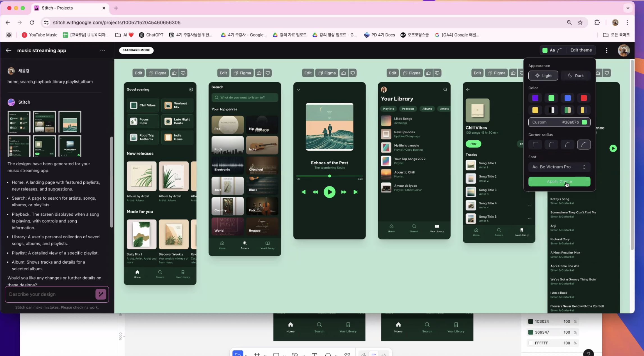Click Figma export on Playback screen
The height and width of the screenshot is (356, 644).
coord(326,73)
